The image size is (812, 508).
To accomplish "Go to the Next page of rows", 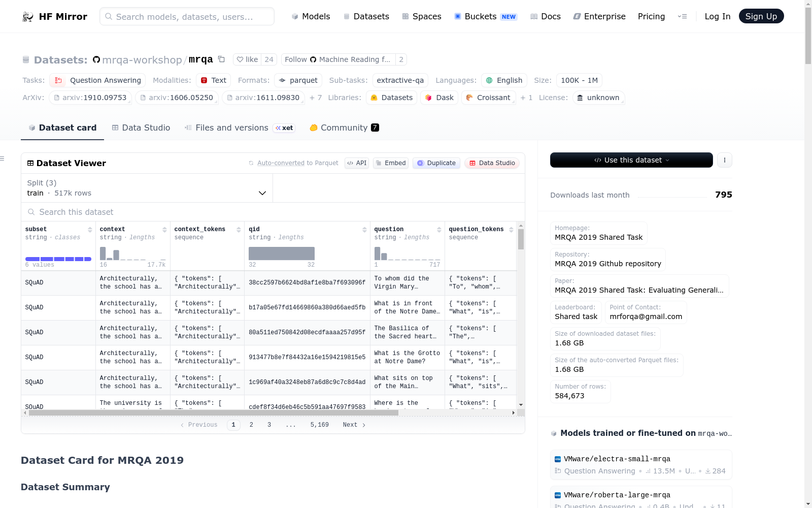I will [x=354, y=425].
